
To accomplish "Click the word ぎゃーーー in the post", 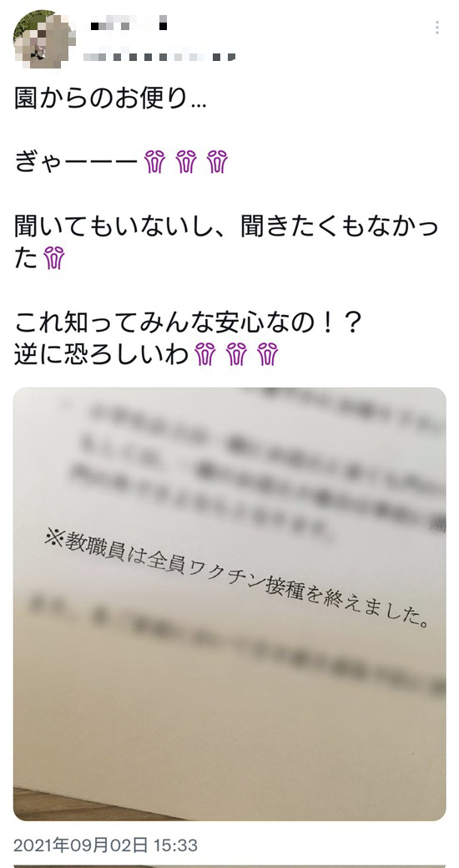I will click(76, 162).
